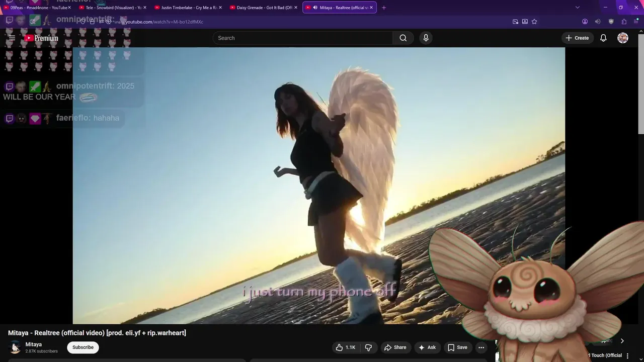Click the '2.87K subscribers' text
Image resolution: width=644 pixels, height=362 pixels.
pos(42,351)
